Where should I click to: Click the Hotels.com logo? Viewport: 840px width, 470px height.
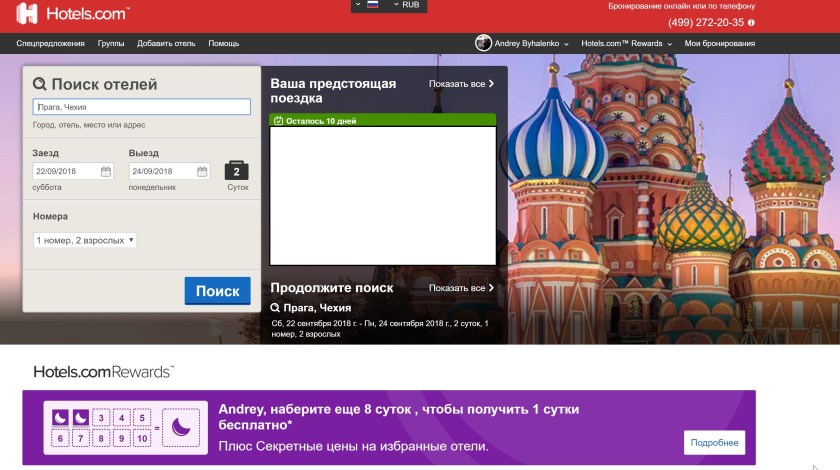(x=73, y=13)
